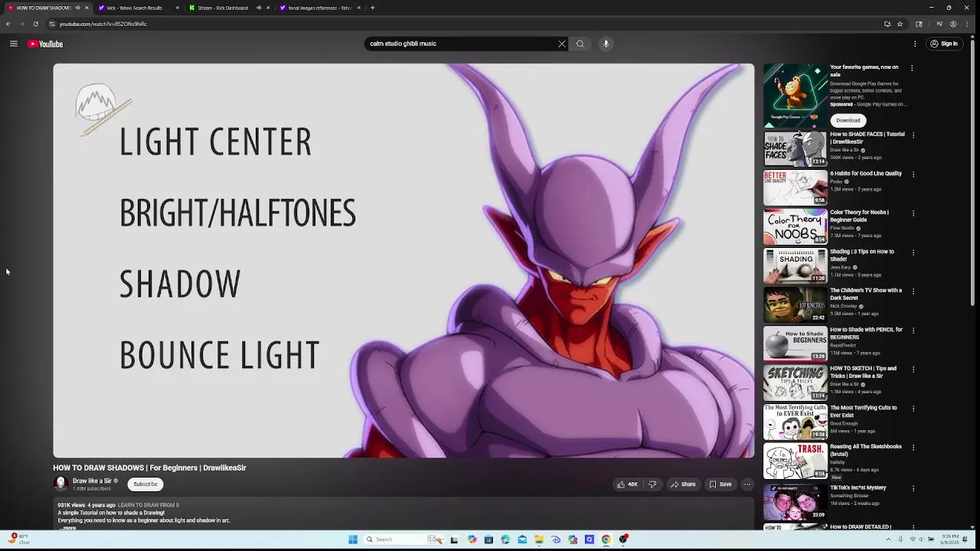Share the video
Screen dimensions: 980x551
pos(683,484)
